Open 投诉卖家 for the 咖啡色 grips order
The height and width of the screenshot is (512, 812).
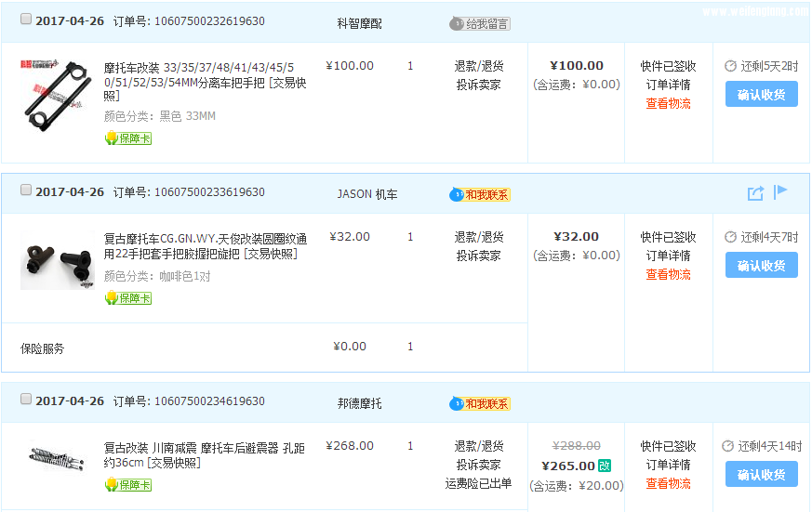tap(478, 256)
